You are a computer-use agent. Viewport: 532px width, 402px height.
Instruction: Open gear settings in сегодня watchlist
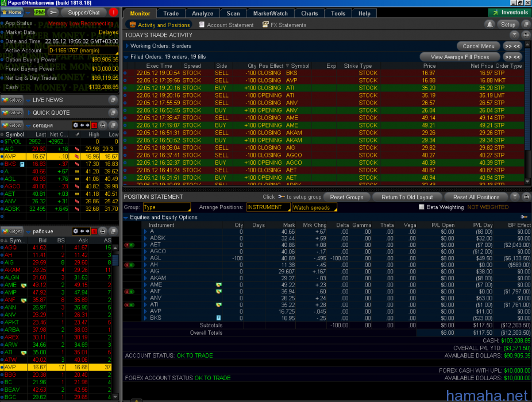coord(75,125)
